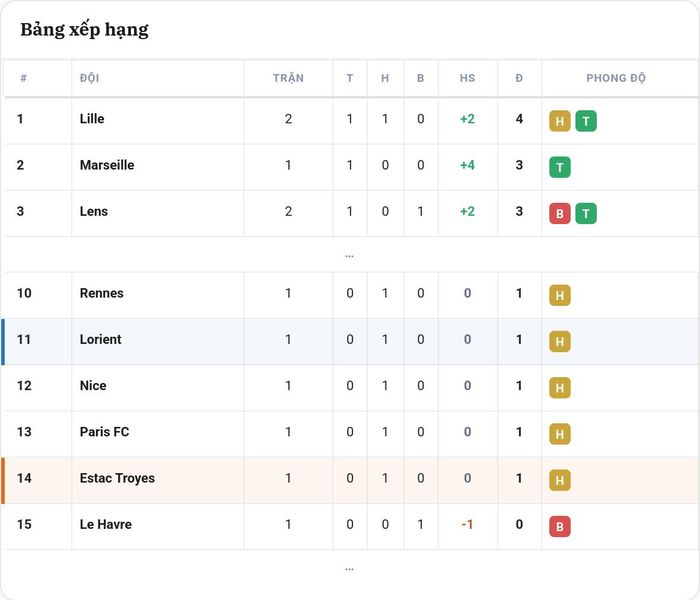Click the TRẬN column header

[x=288, y=78]
